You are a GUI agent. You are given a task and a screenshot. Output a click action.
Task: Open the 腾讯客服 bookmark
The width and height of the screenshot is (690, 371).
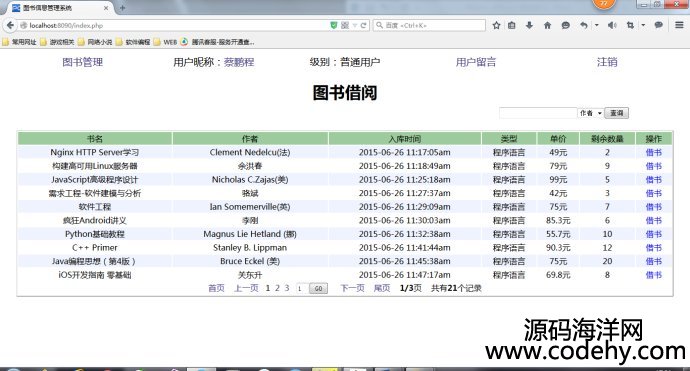pyautogui.click(x=217, y=42)
